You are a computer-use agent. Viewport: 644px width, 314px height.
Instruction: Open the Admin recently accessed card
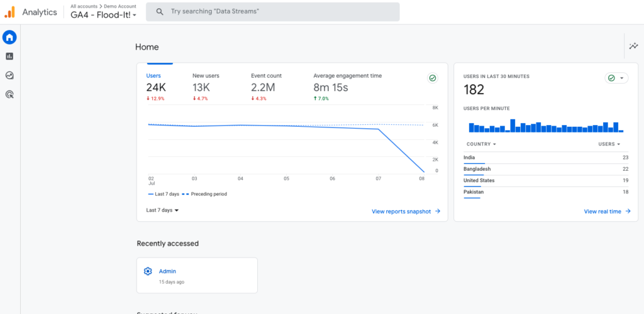(x=197, y=275)
